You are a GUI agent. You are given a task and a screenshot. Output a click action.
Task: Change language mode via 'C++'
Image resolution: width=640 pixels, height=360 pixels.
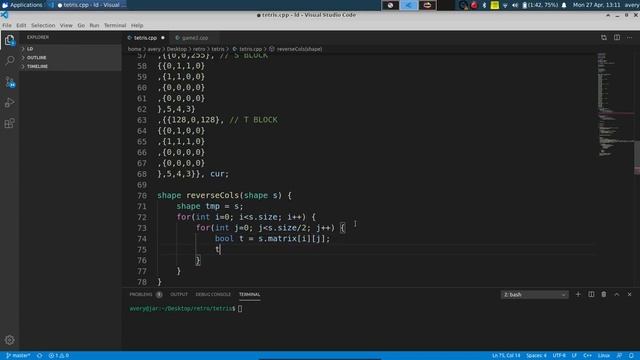[587, 356]
